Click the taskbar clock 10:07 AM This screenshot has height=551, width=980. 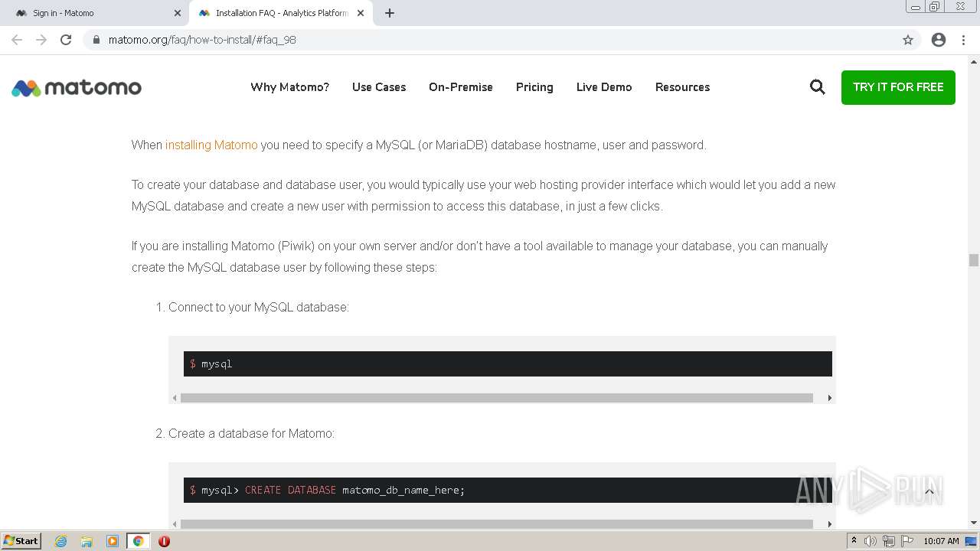pyautogui.click(x=941, y=541)
